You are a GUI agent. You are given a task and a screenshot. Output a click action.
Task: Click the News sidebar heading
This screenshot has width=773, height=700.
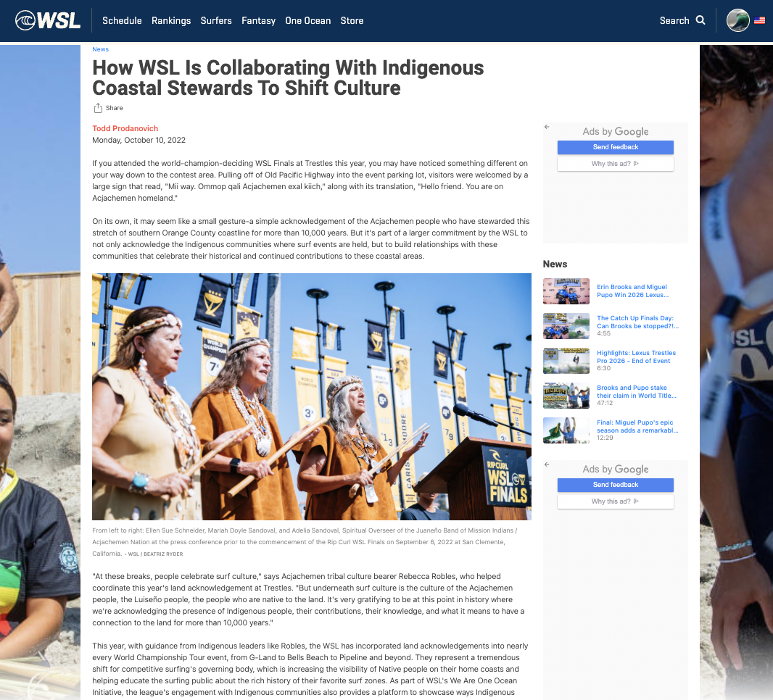pos(555,264)
